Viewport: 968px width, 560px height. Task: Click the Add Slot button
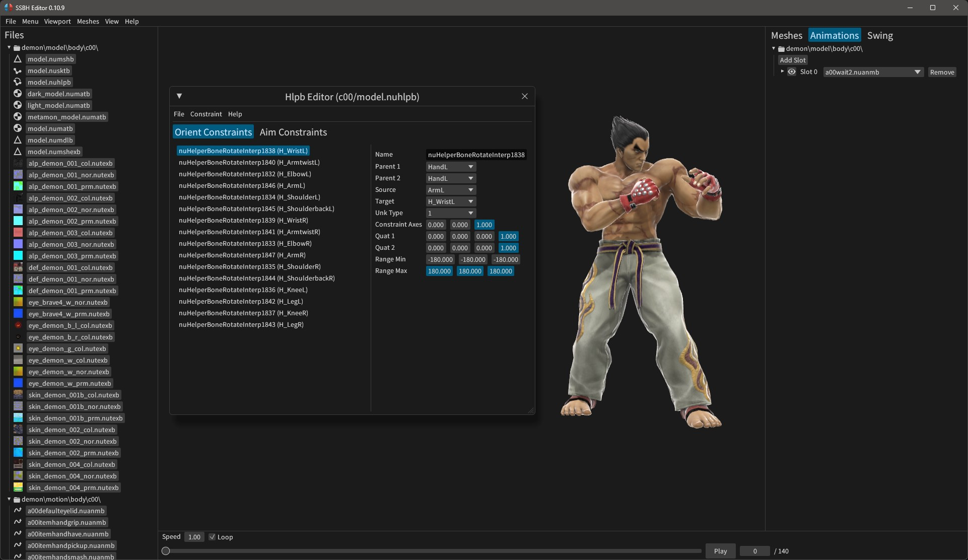point(793,59)
